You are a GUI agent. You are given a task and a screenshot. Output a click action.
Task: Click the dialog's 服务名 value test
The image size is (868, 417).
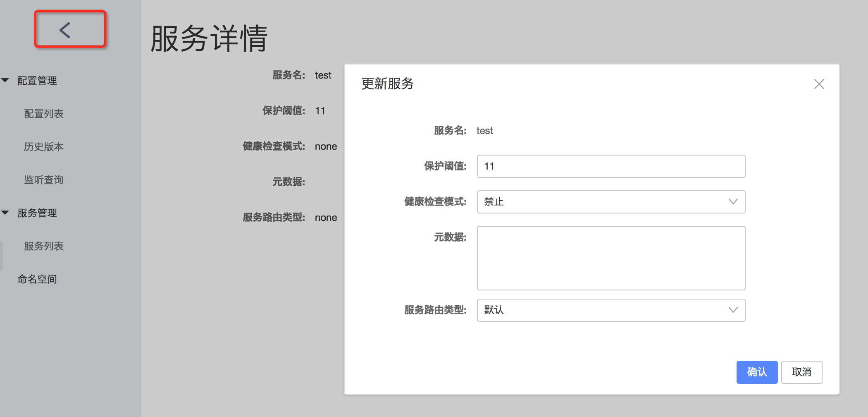click(x=485, y=131)
